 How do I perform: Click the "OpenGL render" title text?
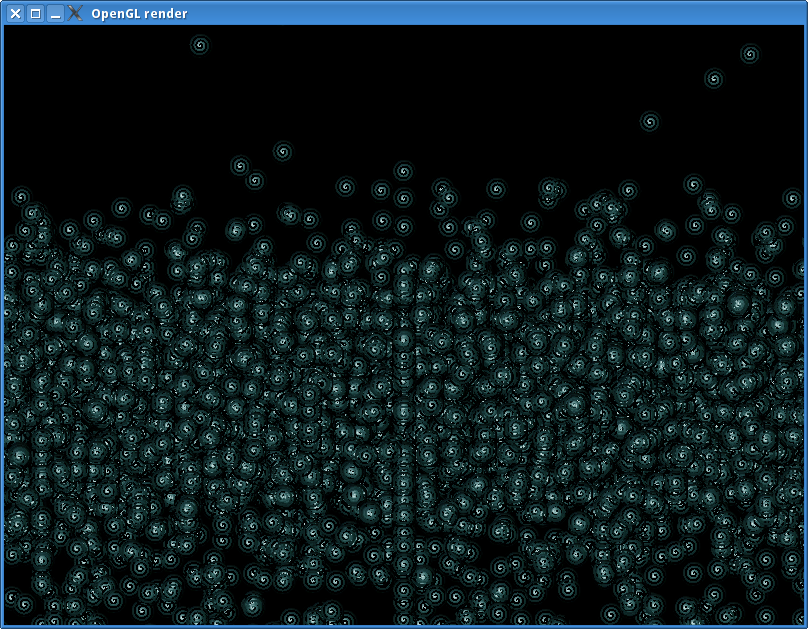[x=139, y=14]
